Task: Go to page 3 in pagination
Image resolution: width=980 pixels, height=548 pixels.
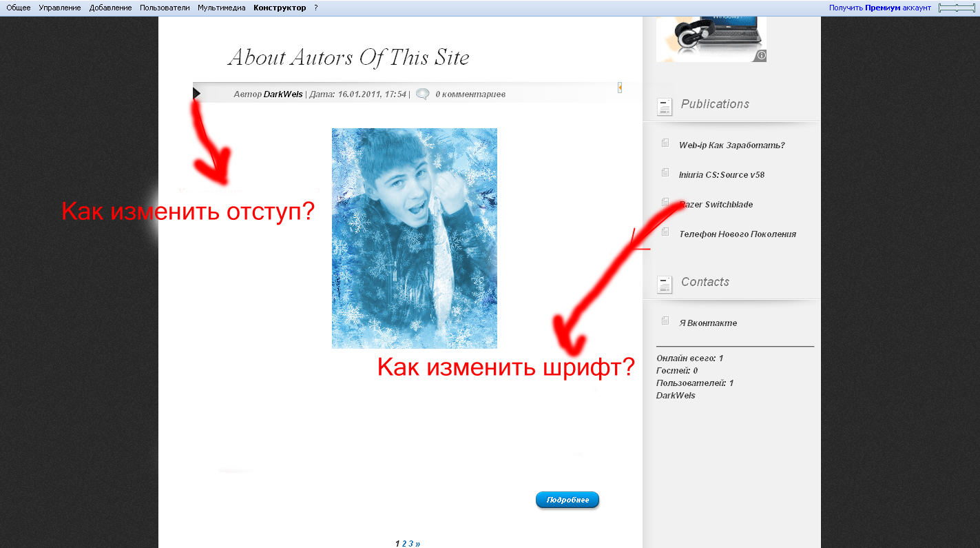Action: pos(411,543)
